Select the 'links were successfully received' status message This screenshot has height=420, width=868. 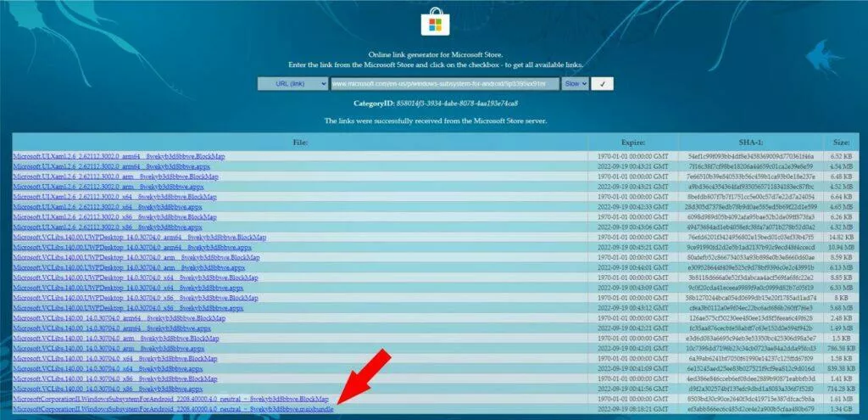[435, 120]
